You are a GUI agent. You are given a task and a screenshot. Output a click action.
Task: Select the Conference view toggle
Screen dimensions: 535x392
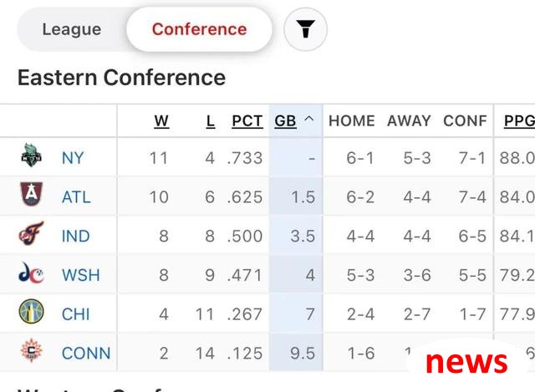click(199, 29)
